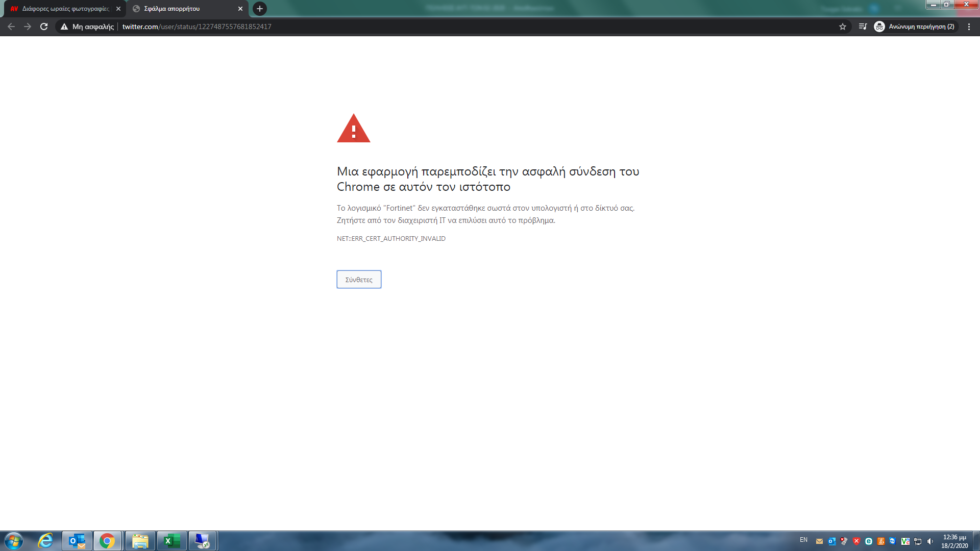Viewport: 980px width, 551px height.
Task: Click the incognito profile indicator
Action: pos(915,27)
